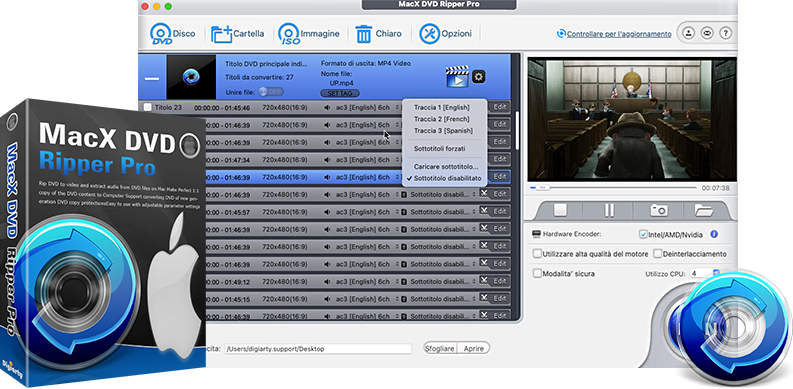Click the UP.mp4 file name
Image resolution: width=793 pixels, height=389 pixels.
(x=342, y=82)
